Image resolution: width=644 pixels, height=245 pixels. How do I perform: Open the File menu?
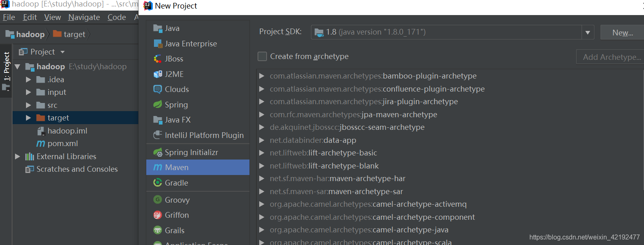pyautogui.click(x=9, y=17)
